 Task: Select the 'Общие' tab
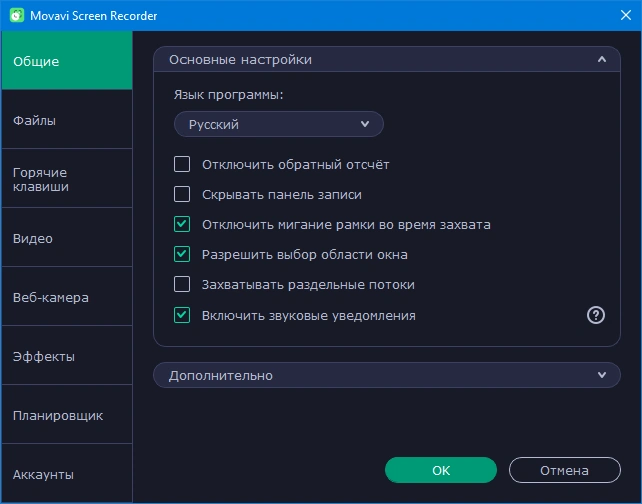point(67,61)
